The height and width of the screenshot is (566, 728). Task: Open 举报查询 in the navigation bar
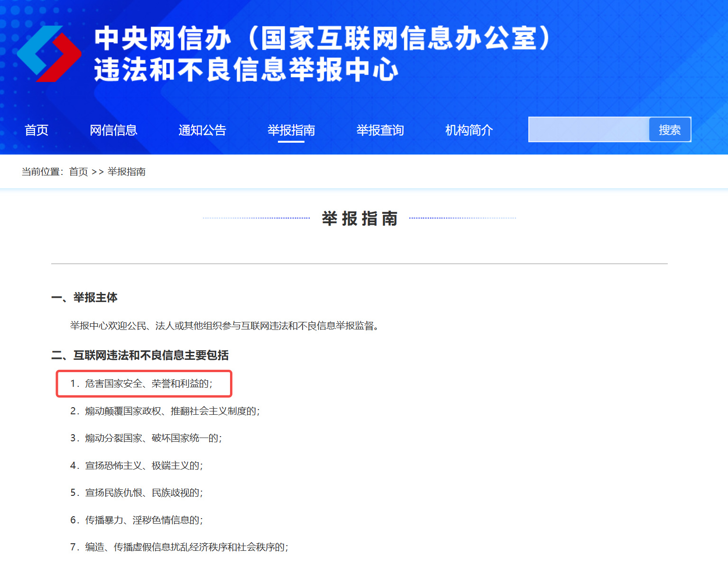coord(380,130)
